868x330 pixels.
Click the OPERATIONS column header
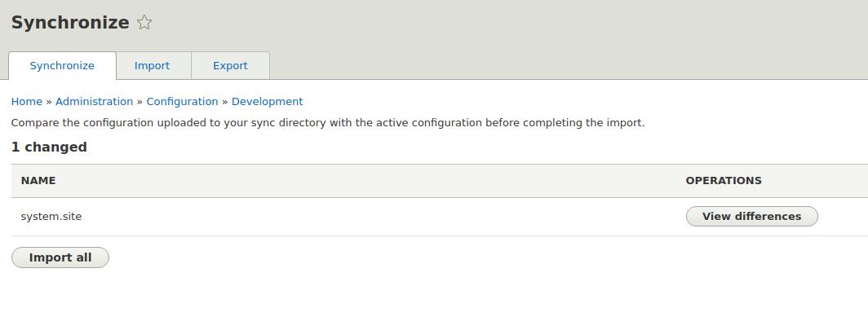click(724, 181)
